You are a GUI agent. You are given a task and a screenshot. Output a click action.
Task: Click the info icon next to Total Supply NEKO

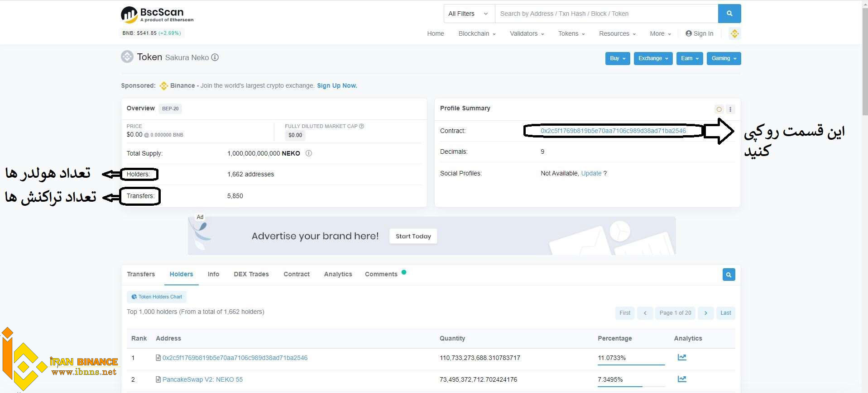tap(309, 153)
